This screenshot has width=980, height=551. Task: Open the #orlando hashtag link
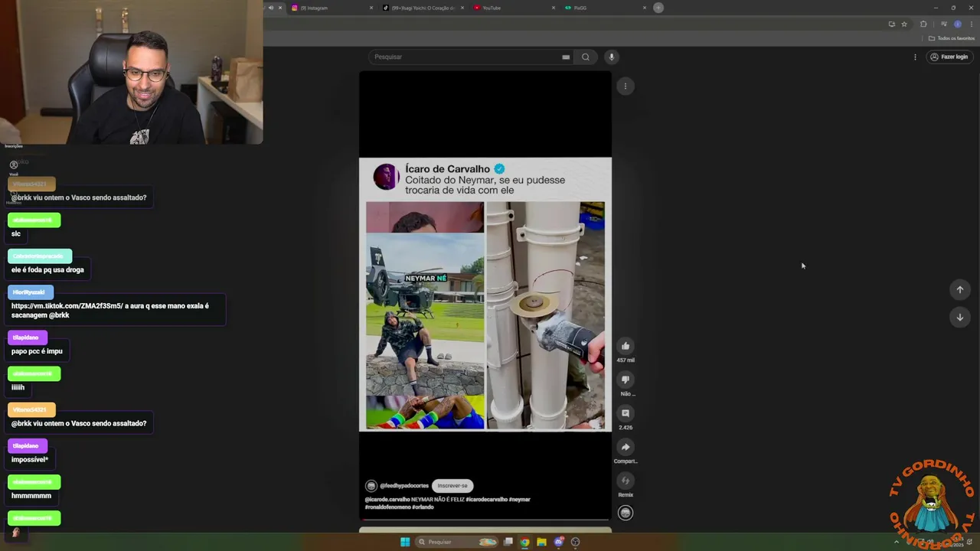click(x=423, y=507)
